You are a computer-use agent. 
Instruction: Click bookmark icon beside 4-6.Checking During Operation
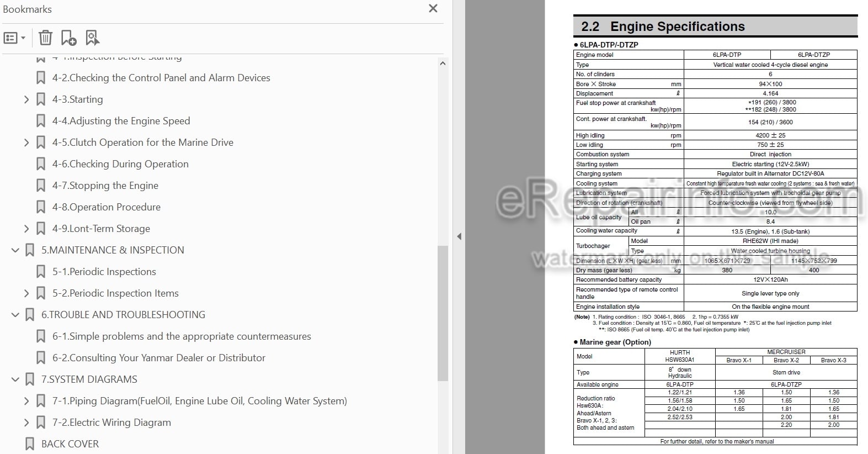(41, 164)
